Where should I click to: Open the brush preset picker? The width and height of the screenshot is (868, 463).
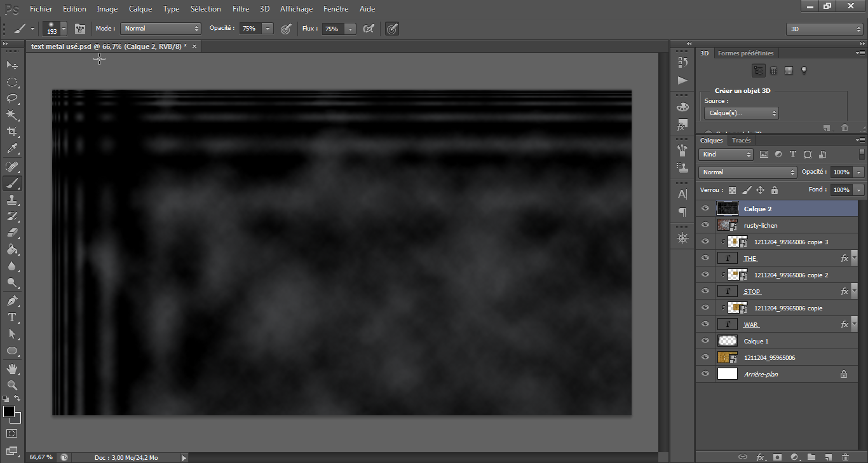coord(55,29)
